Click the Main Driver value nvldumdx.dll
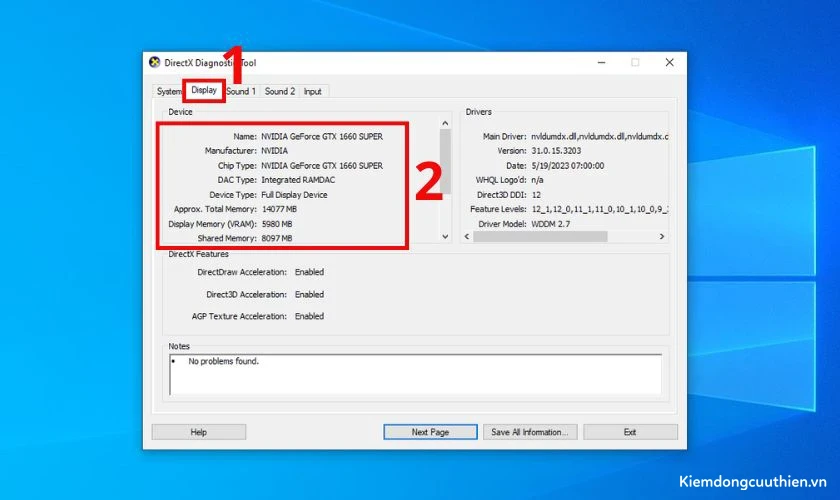The width and height of the screenshot is (840, 500). coord(599,137)
